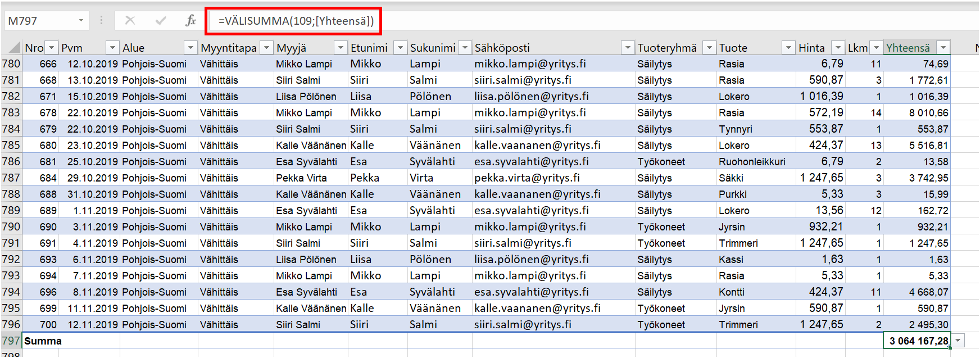Select total value 4 668,07

(917, 292)
